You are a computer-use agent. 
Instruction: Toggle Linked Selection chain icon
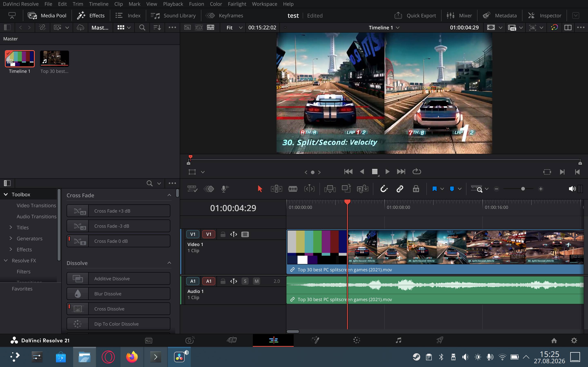coord(400,189)
